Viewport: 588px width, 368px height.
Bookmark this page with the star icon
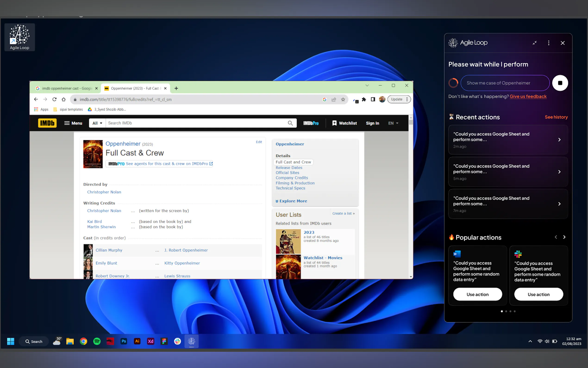tap(343, 99)
